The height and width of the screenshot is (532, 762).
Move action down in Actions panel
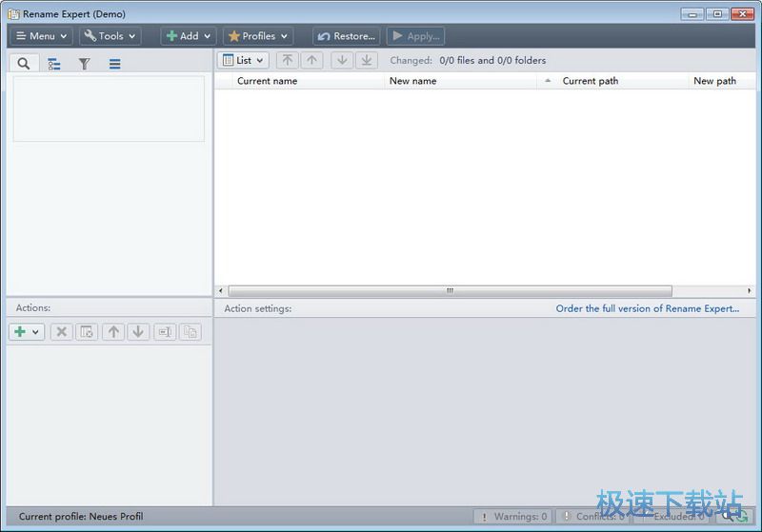138,332
